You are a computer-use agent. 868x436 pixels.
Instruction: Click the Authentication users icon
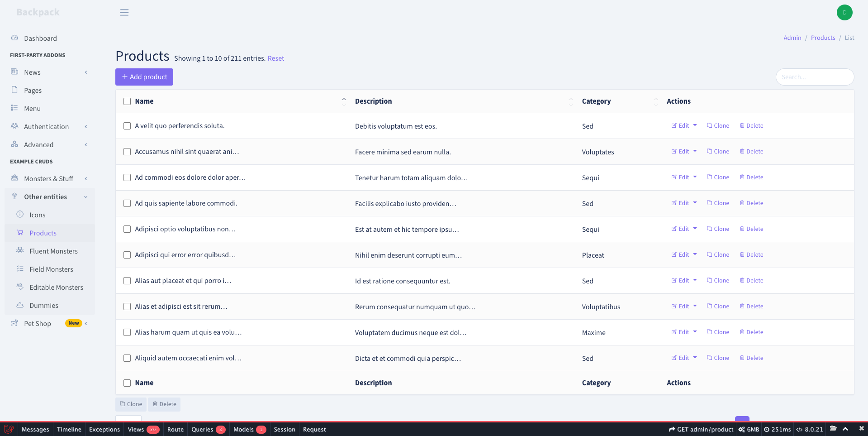pyautogui.click(x=14, y=126)
